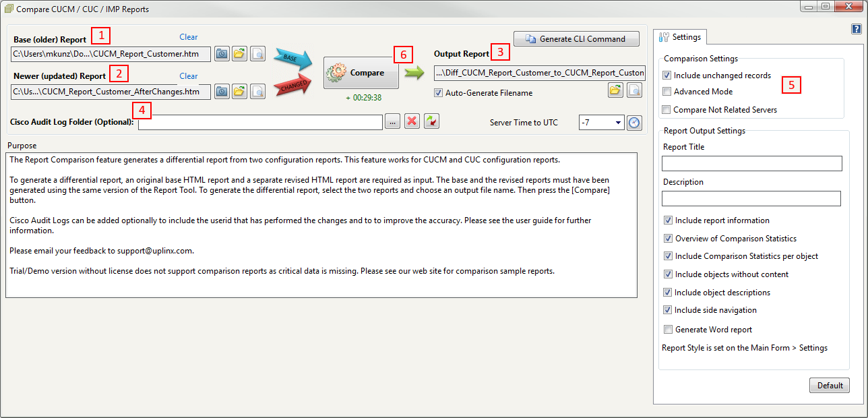868x418 pixels.
Task: Click Clear link for Newer report
Action: 189,76
